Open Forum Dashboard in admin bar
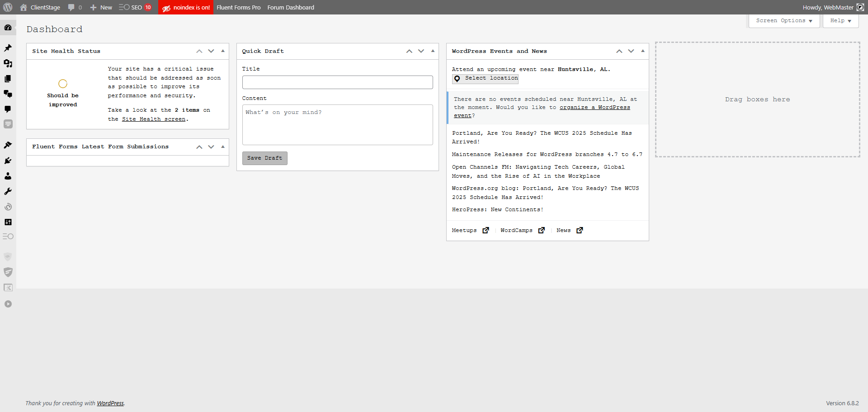Screen dimensions: 868x412 tap(291, 7)
